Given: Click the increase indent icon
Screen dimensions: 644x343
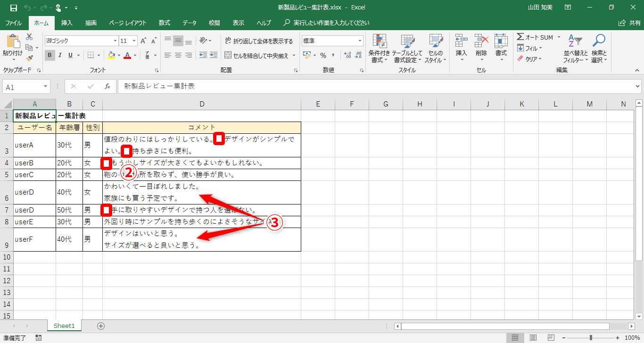Looking at the screenshot, I should pos(215,55).
